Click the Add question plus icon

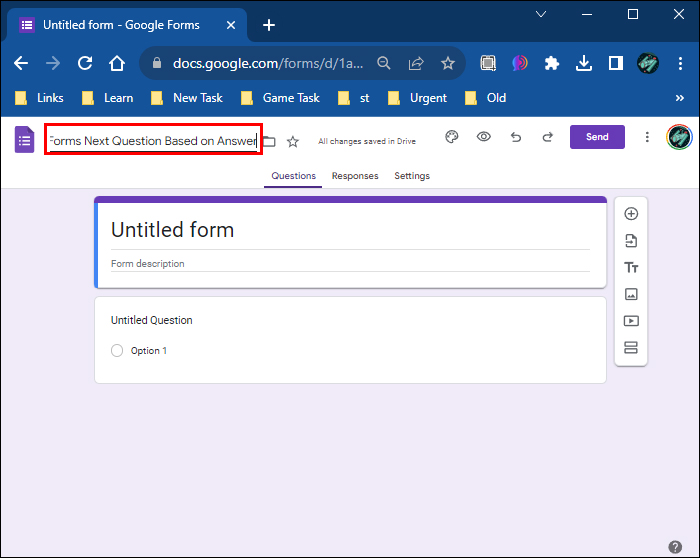631,214
